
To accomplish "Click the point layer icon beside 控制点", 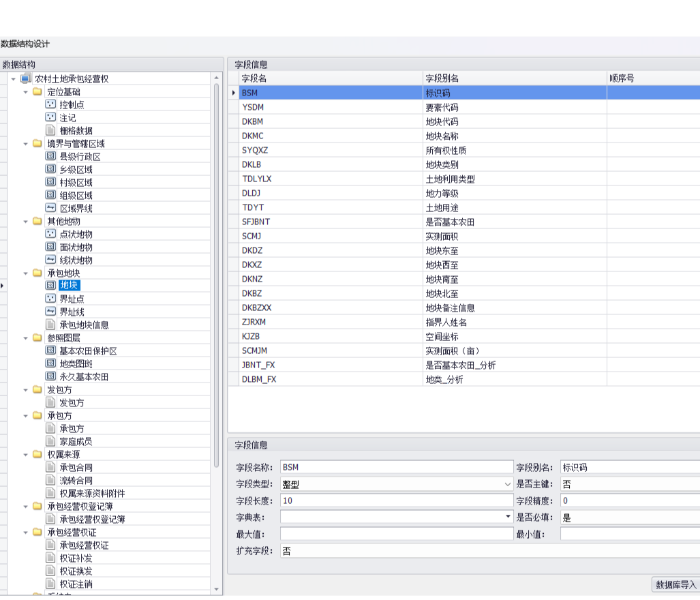I will [50, 104].
